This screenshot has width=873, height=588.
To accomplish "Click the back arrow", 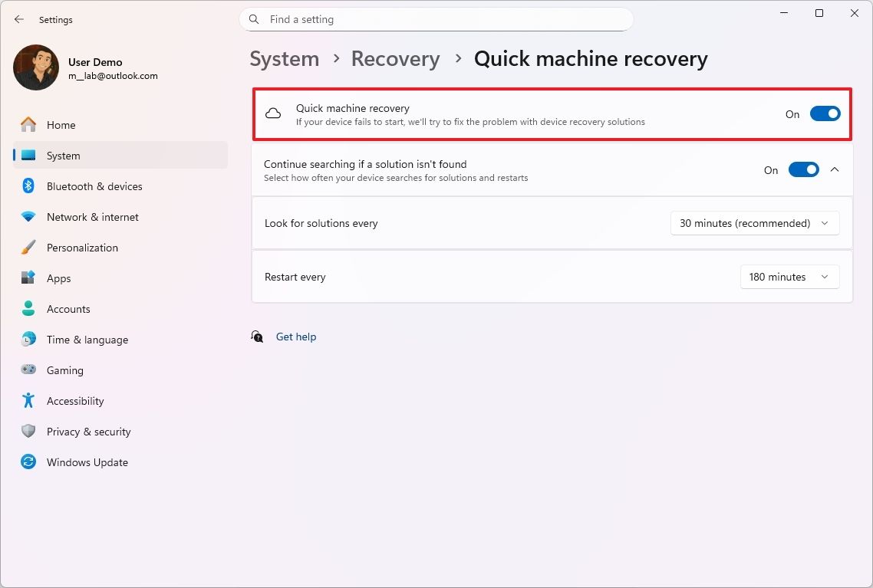I will [x=19, y=19].
